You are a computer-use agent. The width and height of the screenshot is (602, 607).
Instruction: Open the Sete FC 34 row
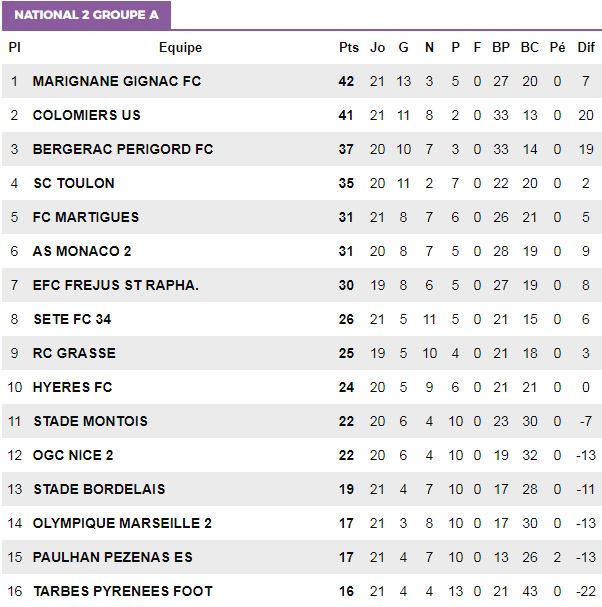tap(302, 319)
